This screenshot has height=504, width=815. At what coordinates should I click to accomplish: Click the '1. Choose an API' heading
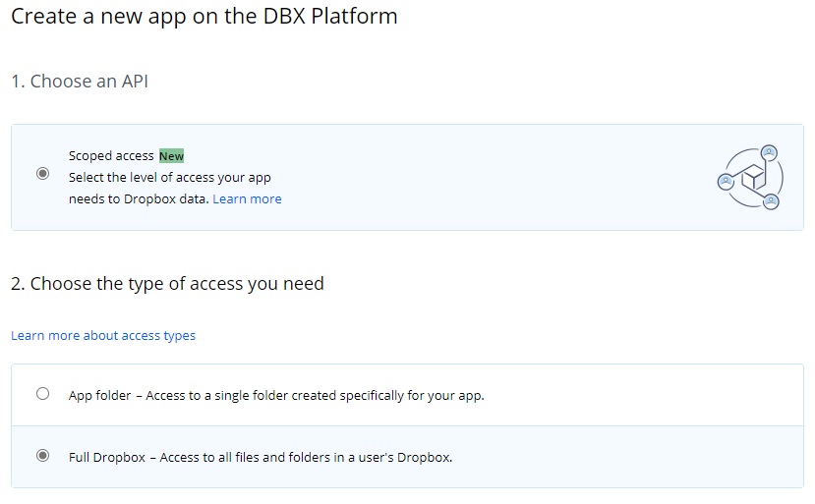click(x=80, y=82)
